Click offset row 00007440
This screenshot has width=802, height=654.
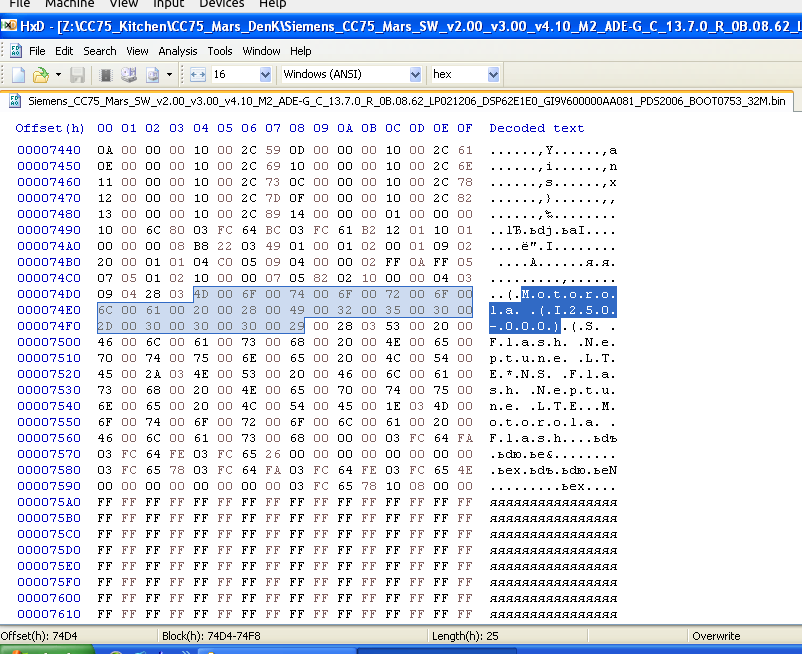pos(49,150)
